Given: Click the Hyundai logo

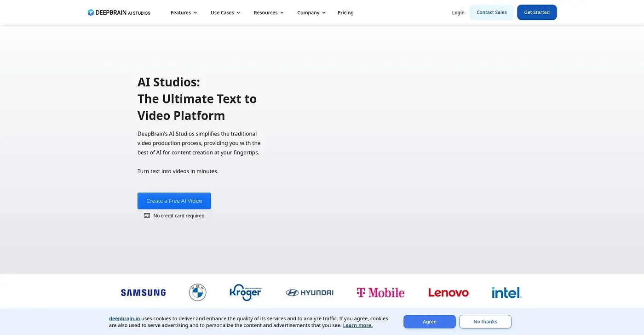Looking at the screenshot, I should tap(310, 293).
